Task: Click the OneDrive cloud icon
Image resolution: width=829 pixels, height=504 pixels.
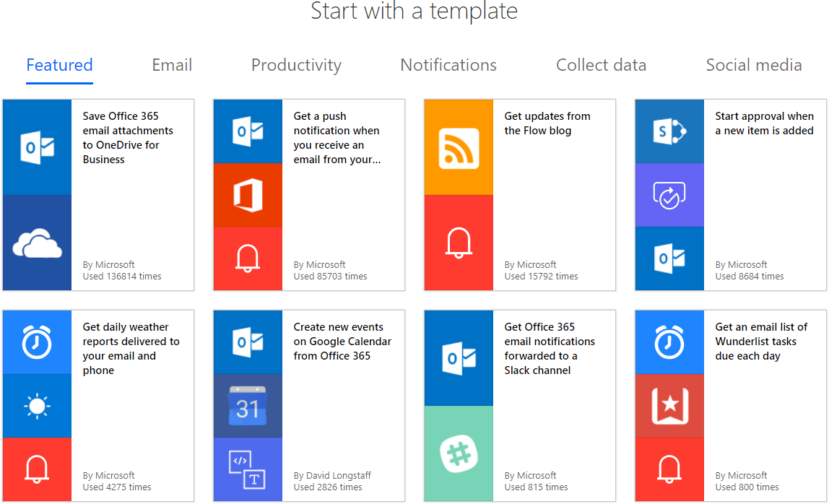Action: 37,243
